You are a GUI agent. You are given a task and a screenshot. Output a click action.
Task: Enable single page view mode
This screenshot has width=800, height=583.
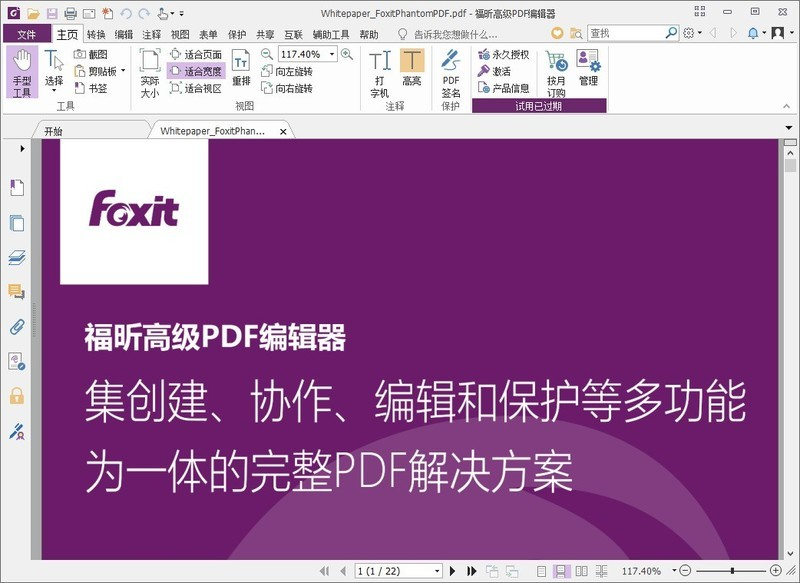coord(542,571)
